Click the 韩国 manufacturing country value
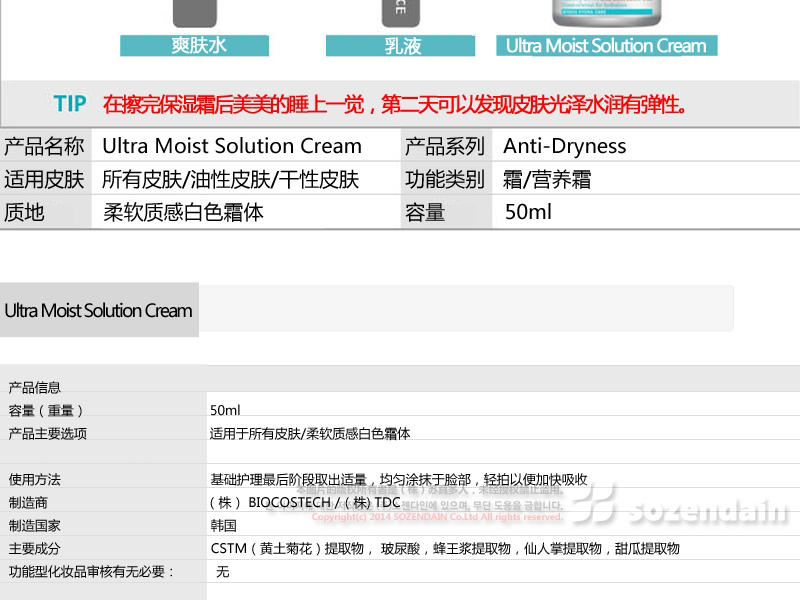 [223, 525]
